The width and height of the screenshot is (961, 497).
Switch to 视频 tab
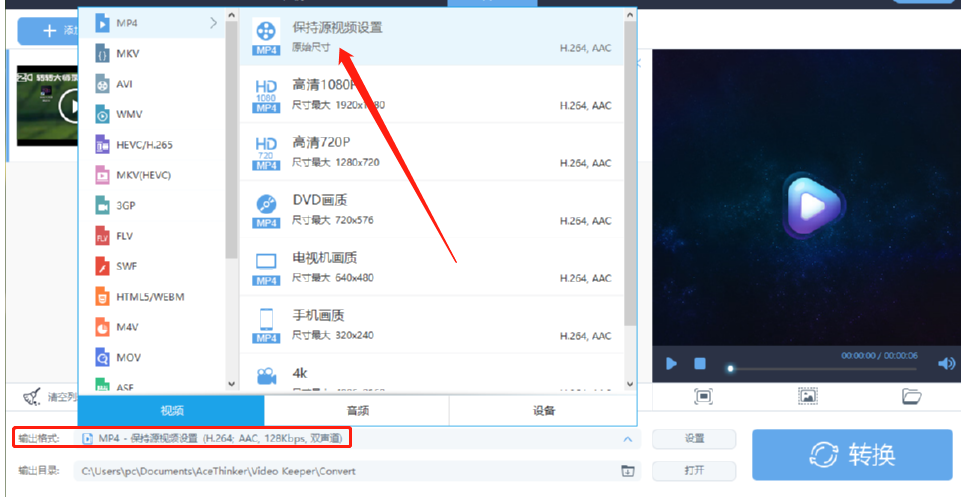click(x=172, y=411)
